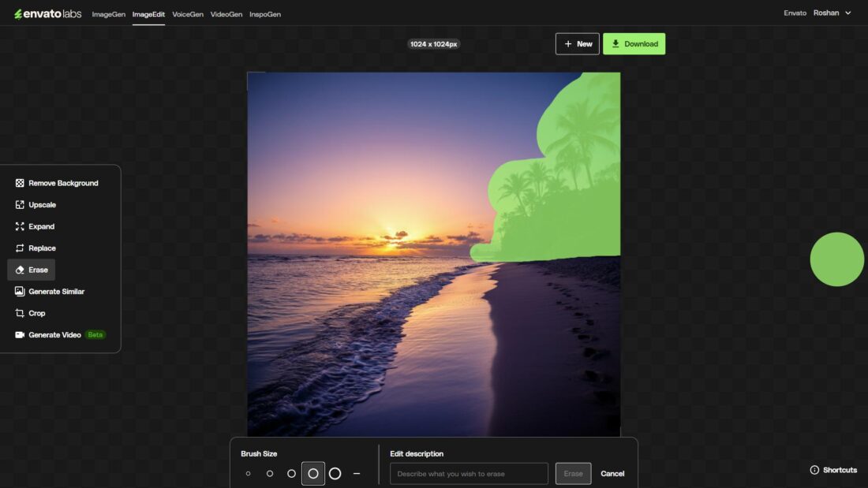Select the Upscale tool
This screenshot has width=868, height=488.
42,204
